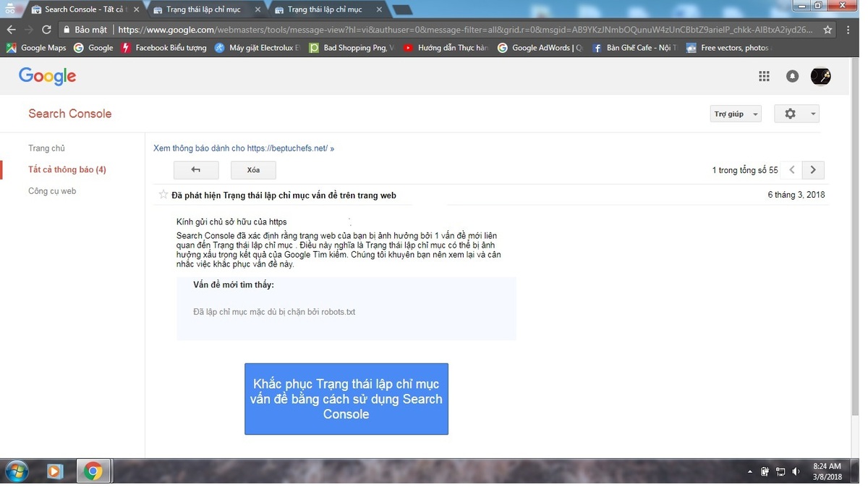Open the Google account avatar menu

coord(820,76)
